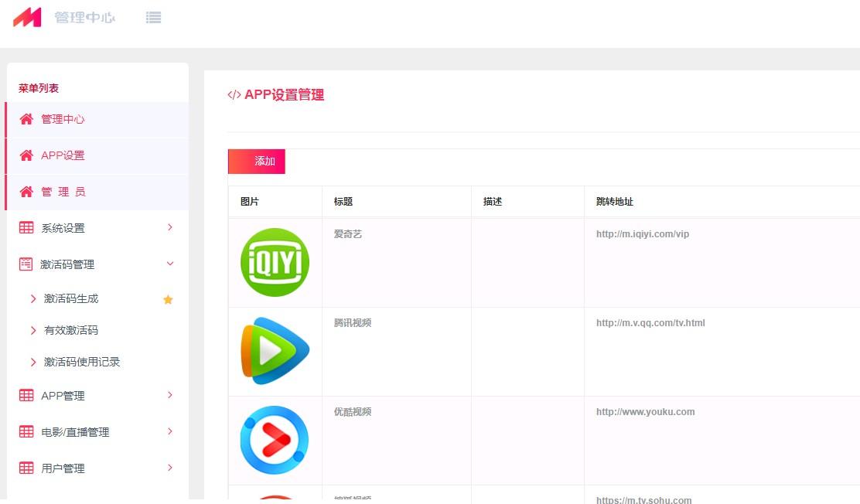860x504 pixels.
Task: Click the home icon beside 管理中心
Action: [x=26, y=119]
